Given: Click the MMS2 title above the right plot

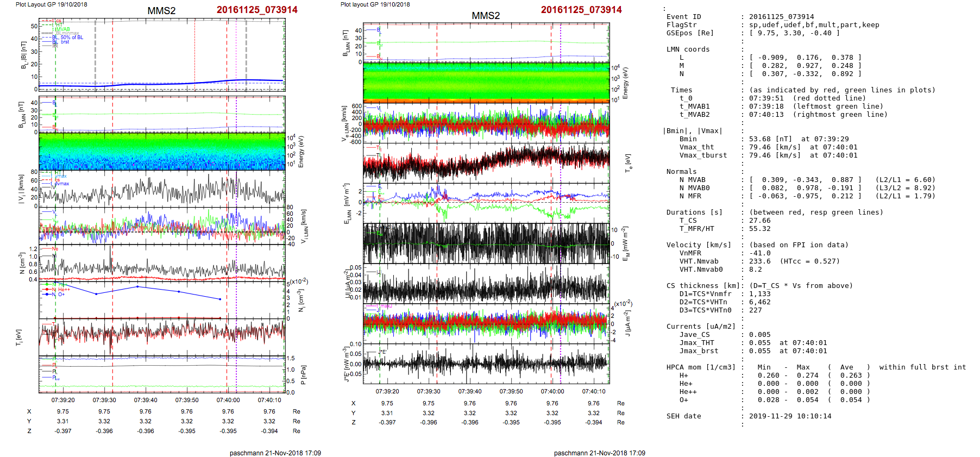Looking at the screenshot, I should tap(486, 16).
